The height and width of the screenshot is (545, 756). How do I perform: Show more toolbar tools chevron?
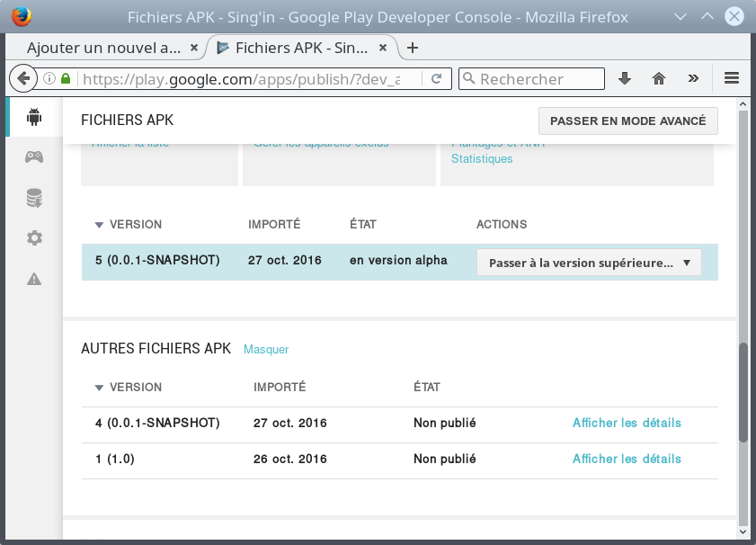coord(693,78)
